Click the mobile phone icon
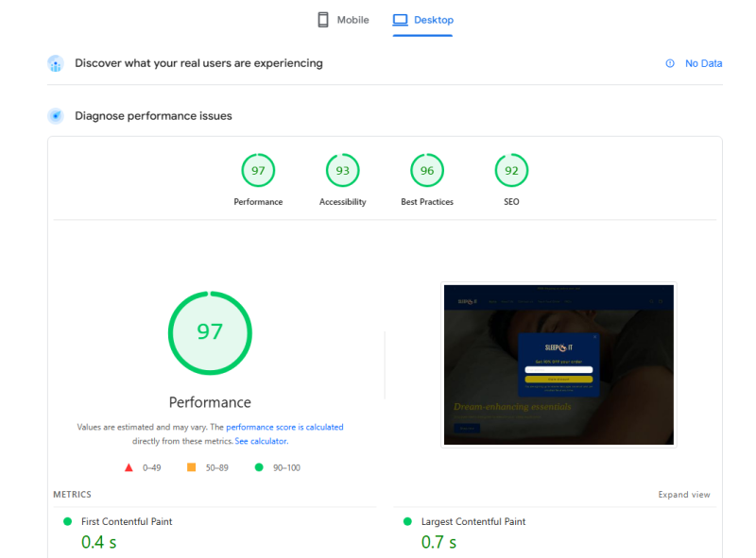Image resolution: width=756 pixels, height=558 pixels. tap(323, 20)
